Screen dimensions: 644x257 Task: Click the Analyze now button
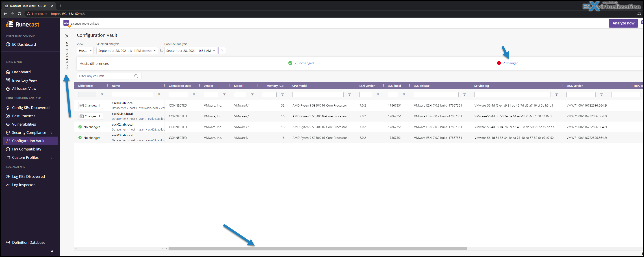(623, 23)
